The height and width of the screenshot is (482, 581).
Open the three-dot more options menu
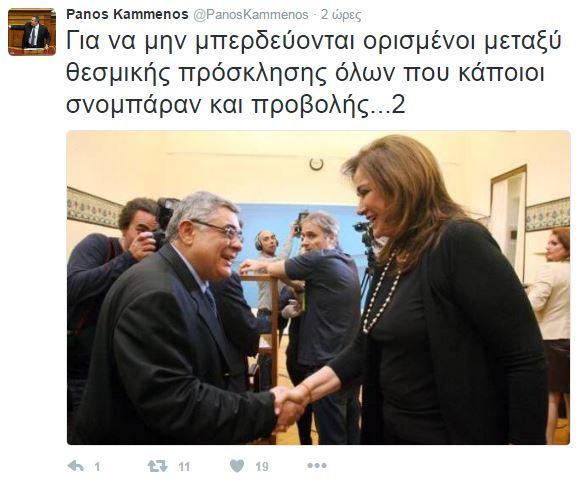pos(317,465)
